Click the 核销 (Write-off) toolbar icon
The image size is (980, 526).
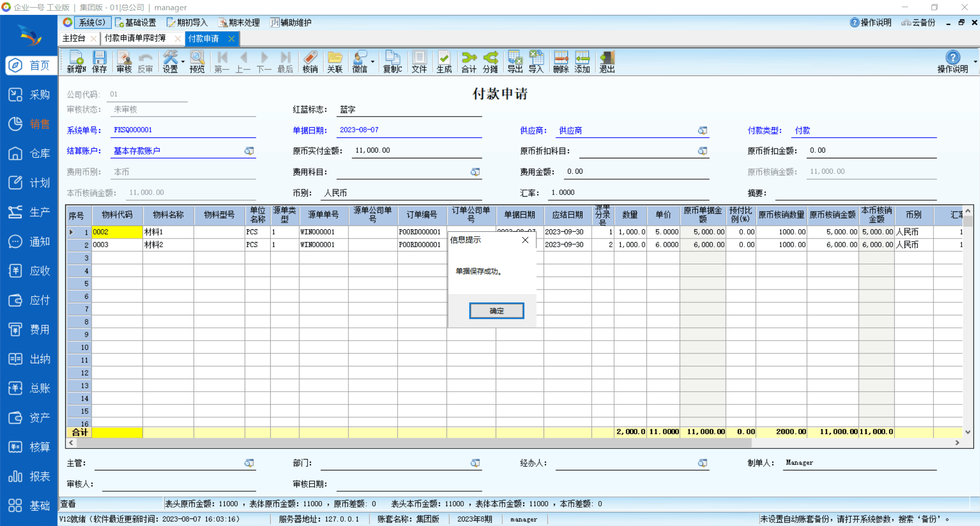[310, 62]
